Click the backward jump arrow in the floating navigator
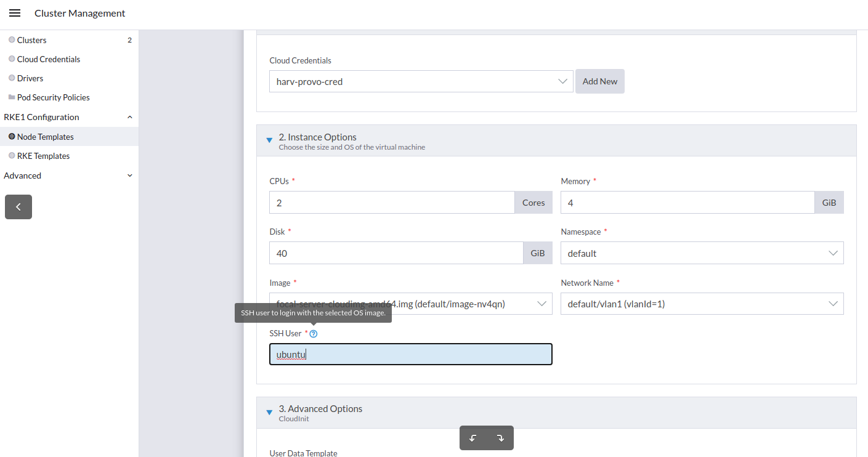 [473, 437]
